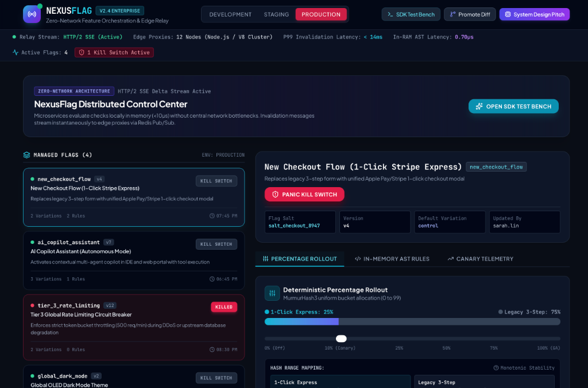
Task: Open the Canary Telemetry tab
Action: pos(481,259)
